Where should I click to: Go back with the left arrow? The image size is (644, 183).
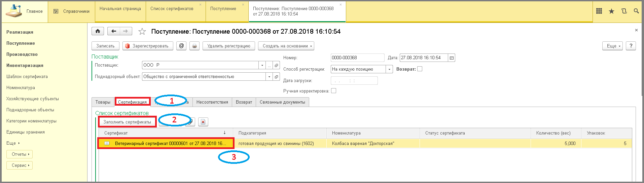(x=114, y=31)
